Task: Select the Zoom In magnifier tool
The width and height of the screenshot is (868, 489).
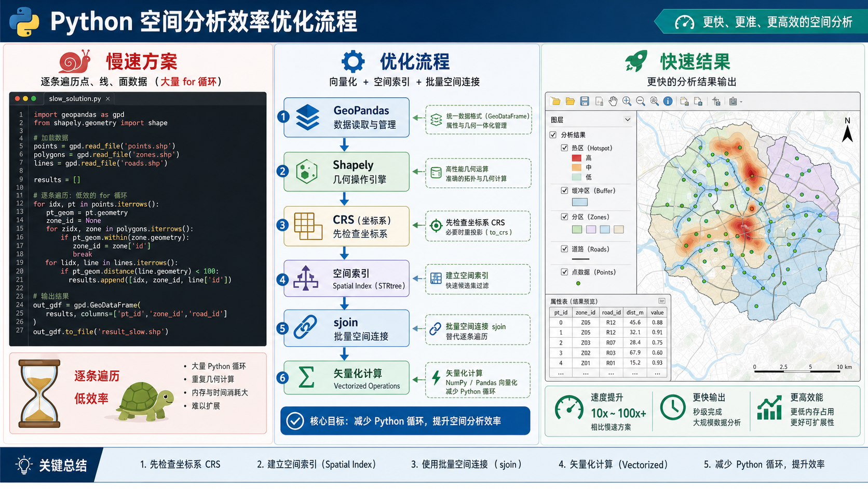Action: pos(627,101)
